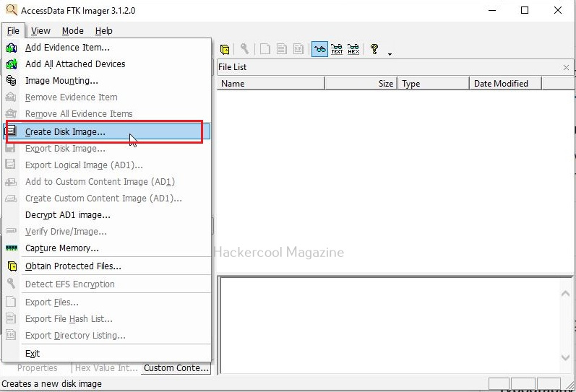This screenshot has width=576, height=392.
Task: Open the Mode menu
Action: pos(72,30)
